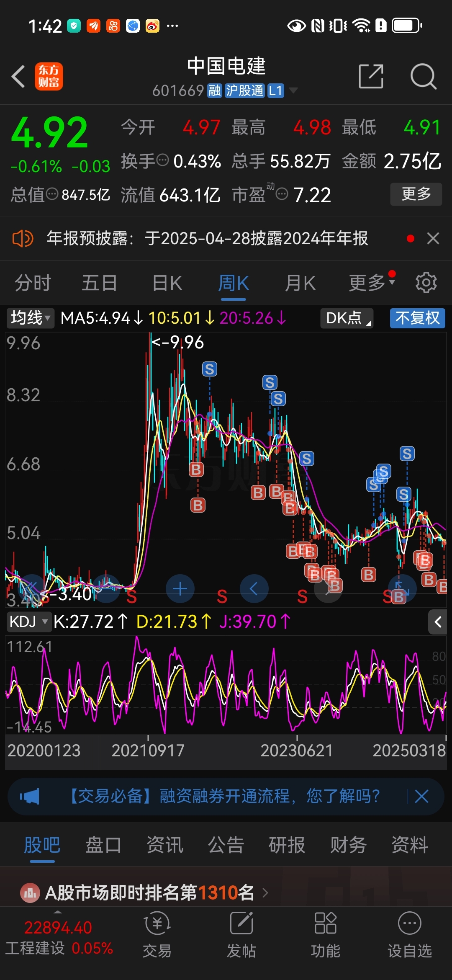Screen dimensions: 452x980
Task: Tap the blue left-arrow chart button
Action: tap(254, 589)
